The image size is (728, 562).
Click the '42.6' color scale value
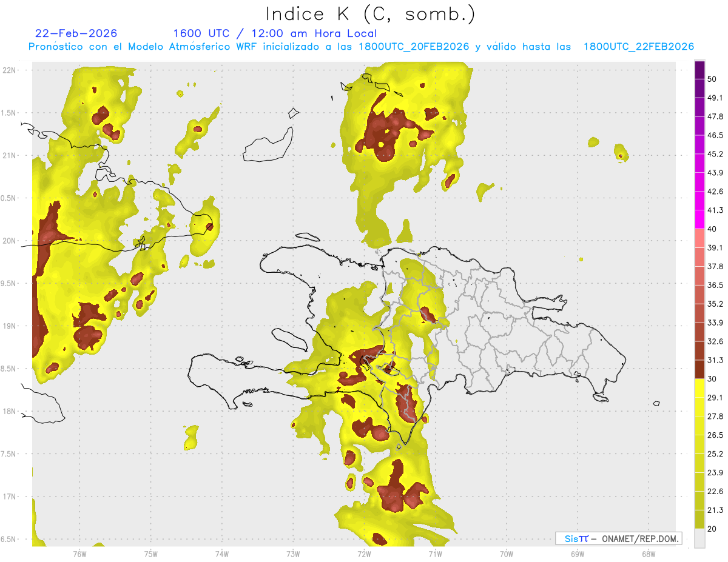(715, 192)
